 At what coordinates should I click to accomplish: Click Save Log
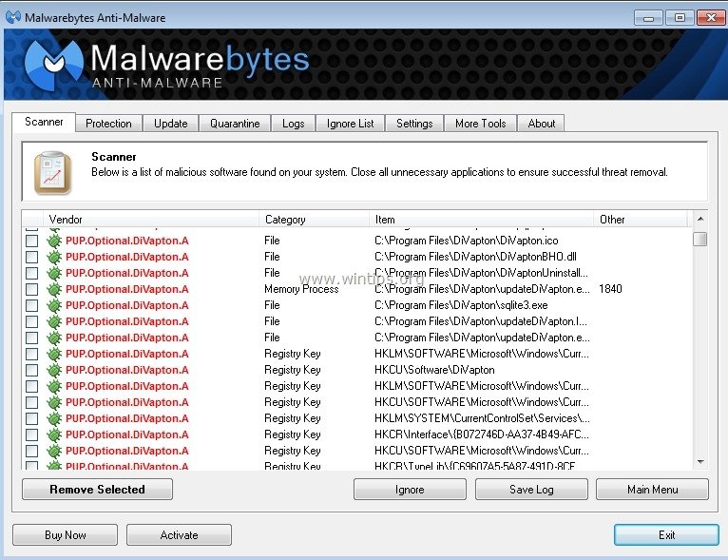pyautogui.click(x=531, y=490)
